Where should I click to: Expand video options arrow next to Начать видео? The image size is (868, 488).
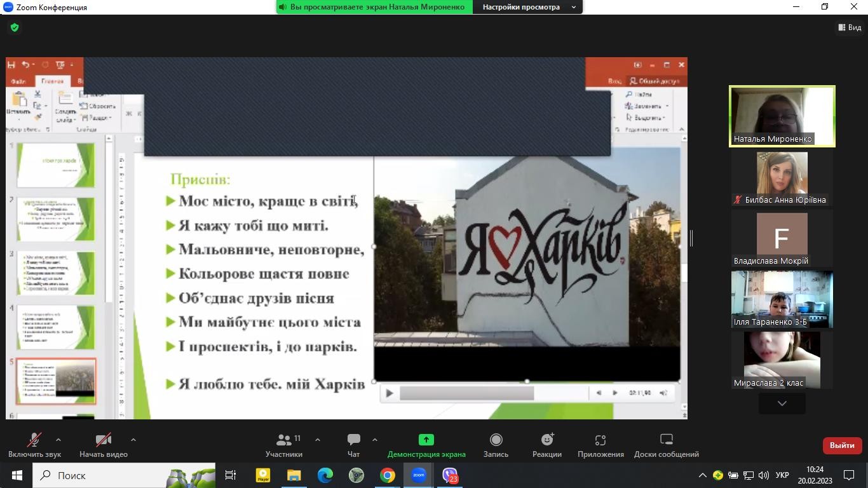click(x=133, y=440)
